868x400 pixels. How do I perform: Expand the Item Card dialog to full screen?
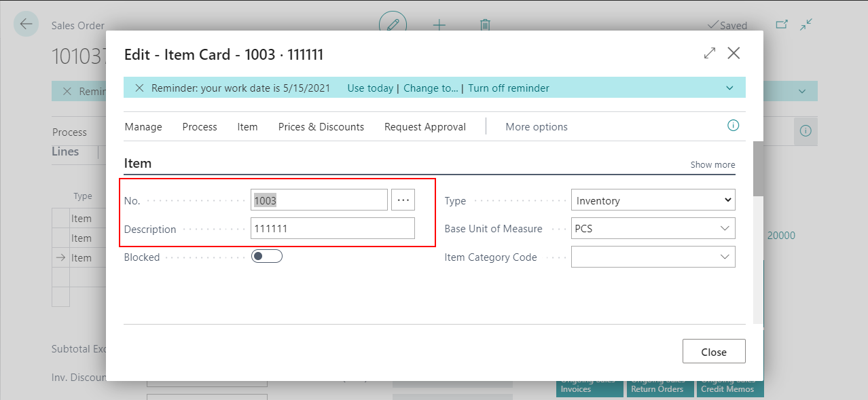(709, 52)
